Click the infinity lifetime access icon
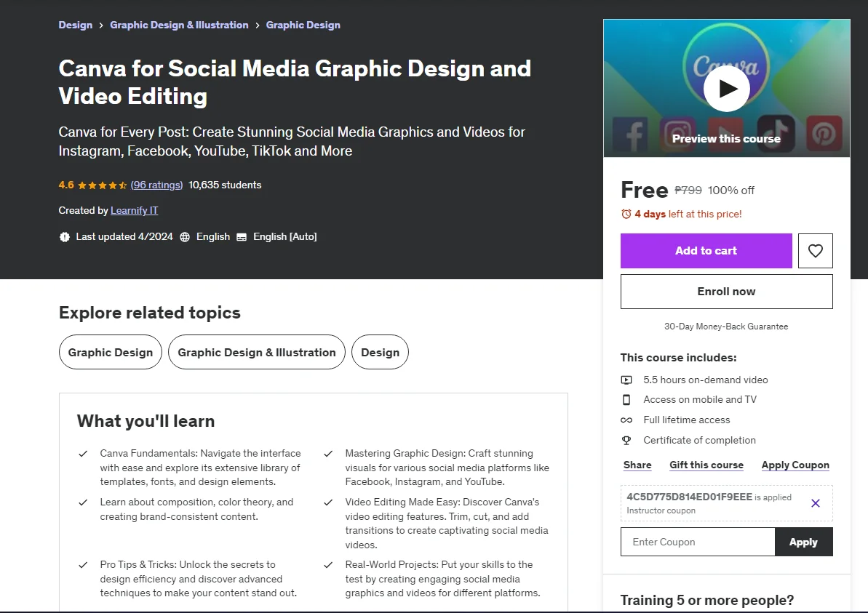 tap(626, 420)
